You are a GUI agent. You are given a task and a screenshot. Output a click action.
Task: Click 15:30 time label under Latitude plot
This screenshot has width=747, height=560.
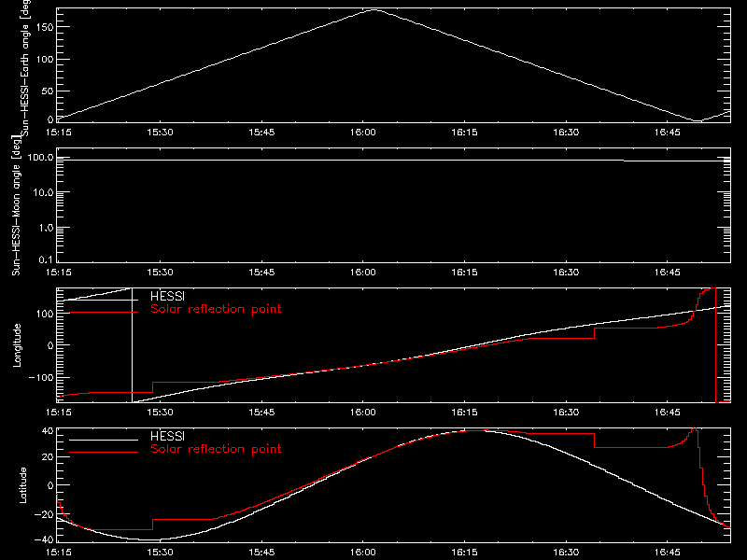(x=160, y=553)
